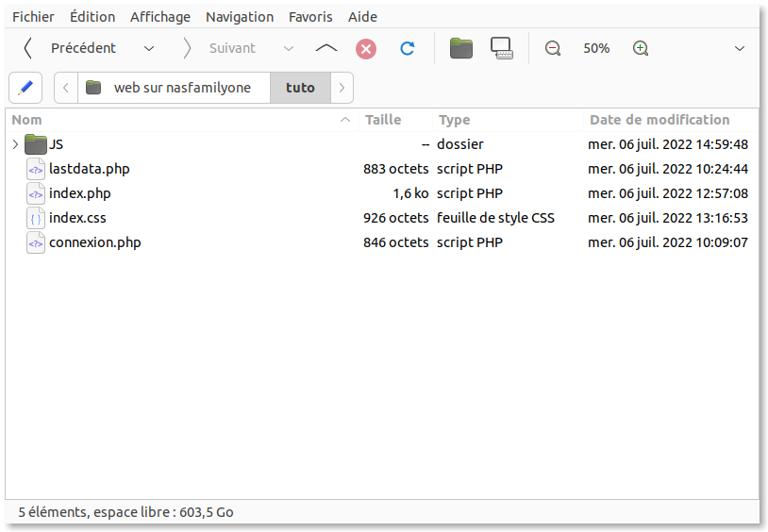Select the connexion.php file icon
This screenshot has height=532, width=768.
click(x=36, y=242)
